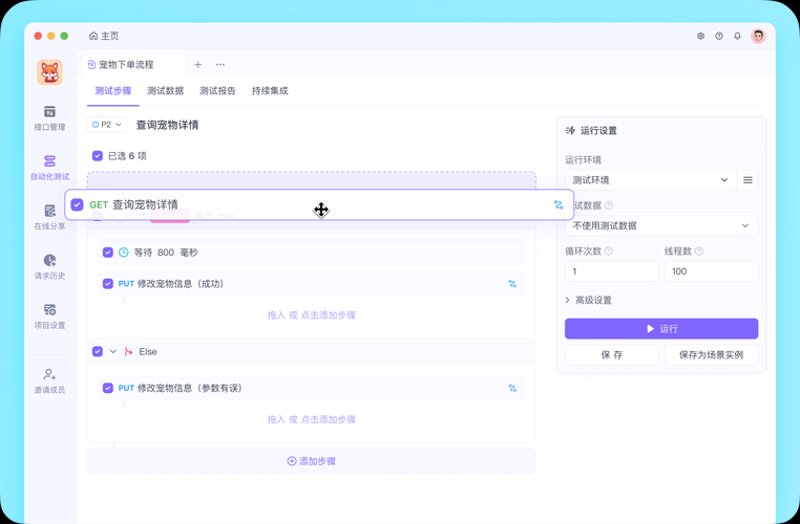The image size is (800, 524).
Task: Click link icon on 查询宠物详情 step
Action: [559, 205]
